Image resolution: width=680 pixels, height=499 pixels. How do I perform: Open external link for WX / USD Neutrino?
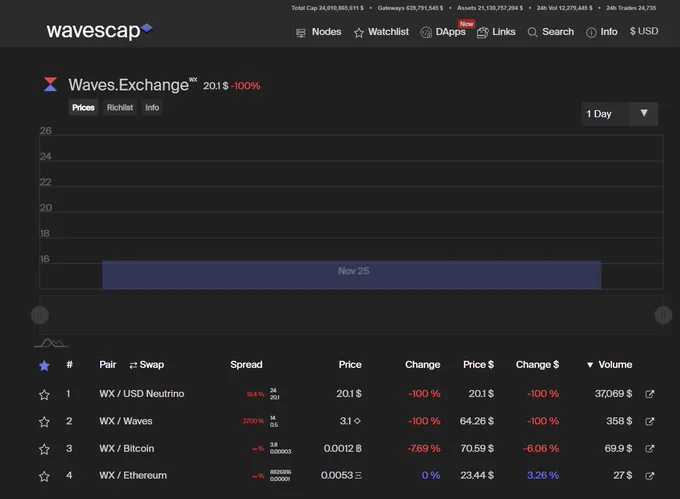pos(650,394)
